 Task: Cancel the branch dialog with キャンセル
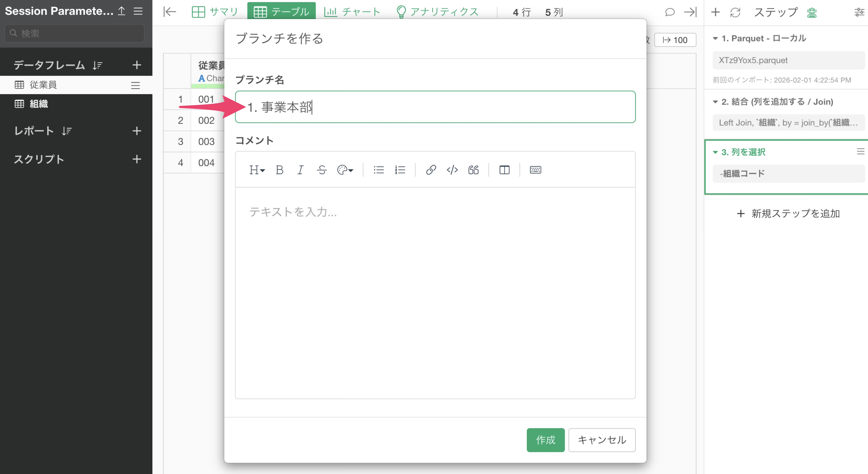pyautogui.click(x=601, y=440)
